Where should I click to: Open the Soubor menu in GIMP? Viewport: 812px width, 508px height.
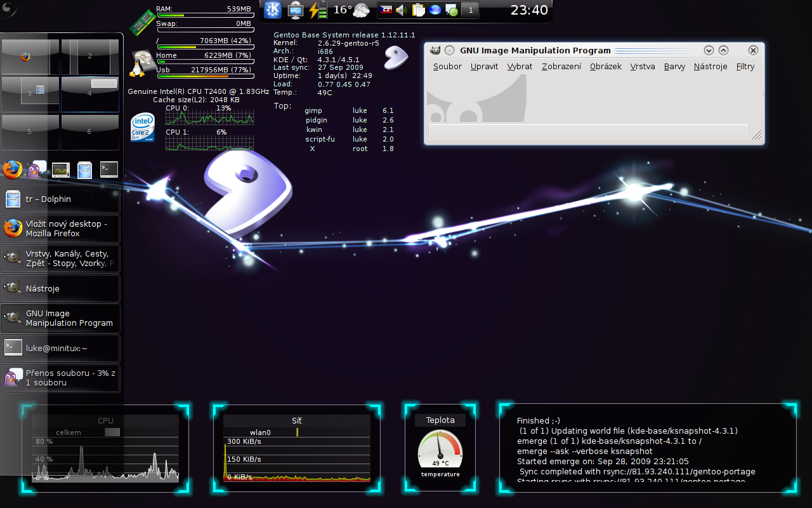(x=447, y=67)
